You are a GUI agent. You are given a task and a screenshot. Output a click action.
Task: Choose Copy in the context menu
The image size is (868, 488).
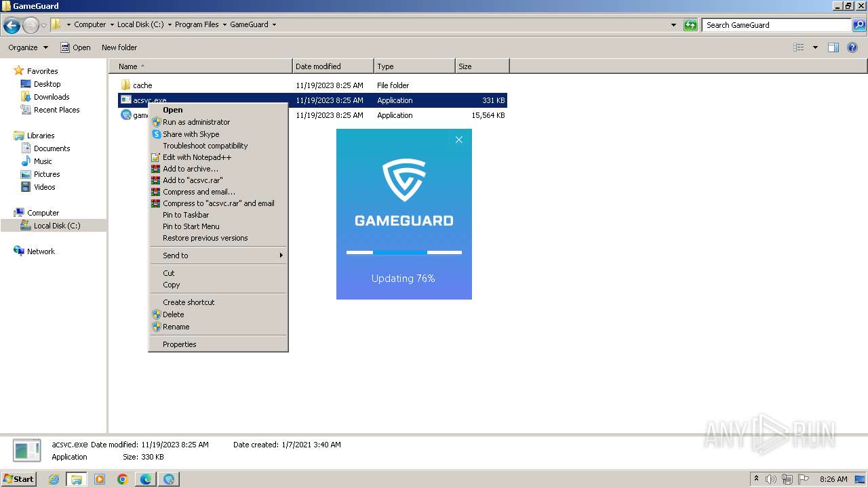pyautogui.click(x=218, y=285)
